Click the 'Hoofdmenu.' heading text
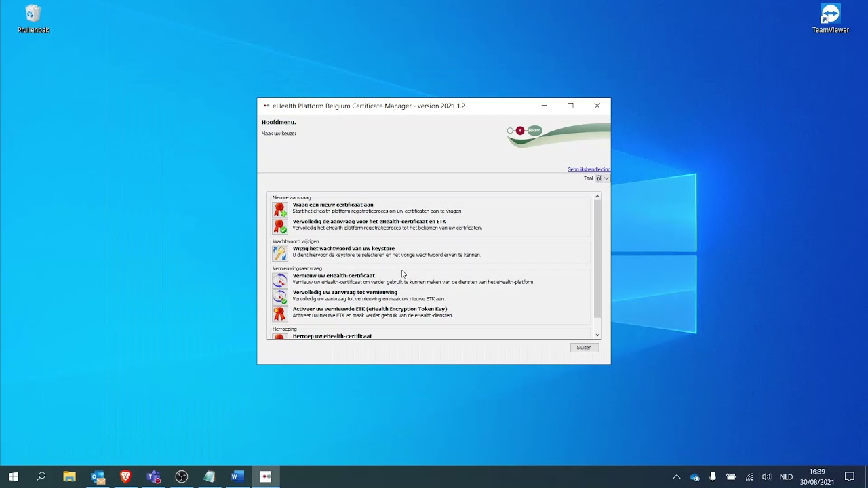 279,123
